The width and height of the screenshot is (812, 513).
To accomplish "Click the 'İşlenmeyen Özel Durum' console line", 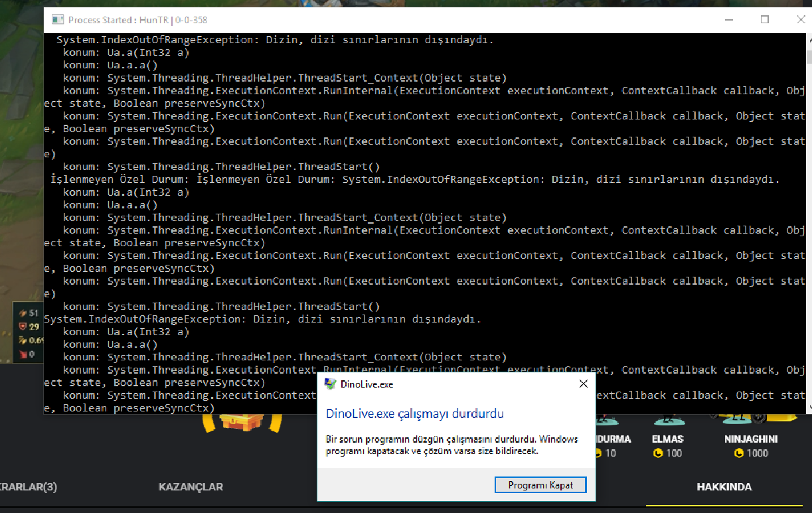I will 415,179.
